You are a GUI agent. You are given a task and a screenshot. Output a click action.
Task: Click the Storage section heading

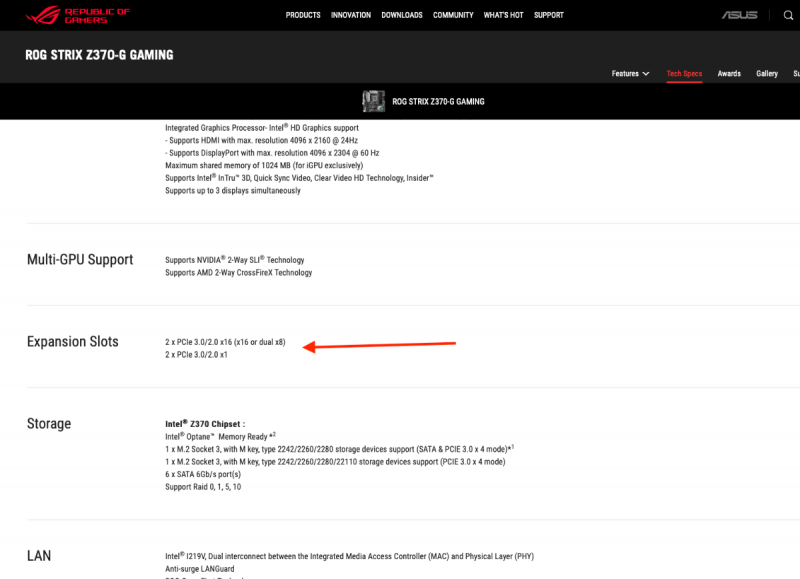tap(48, 424)
